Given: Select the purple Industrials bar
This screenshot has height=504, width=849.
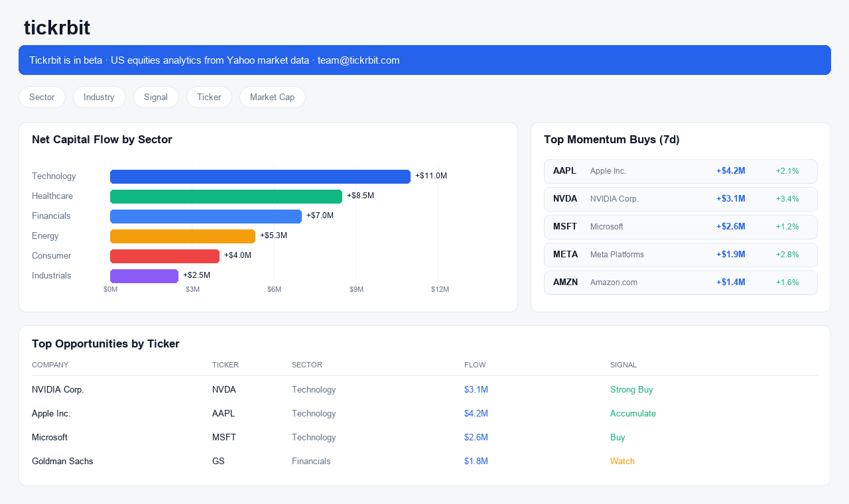Looking at the screenshot, I should coord(144,276).
